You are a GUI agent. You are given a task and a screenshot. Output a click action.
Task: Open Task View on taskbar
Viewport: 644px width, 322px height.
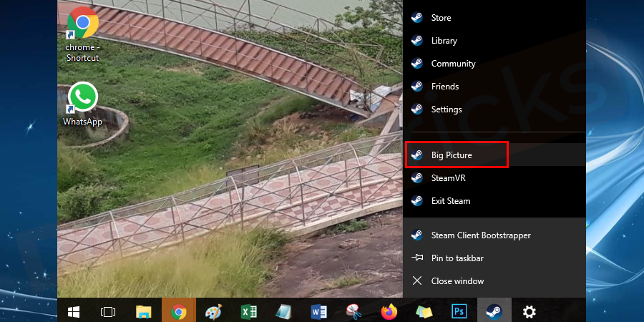(x=108, y=312)
